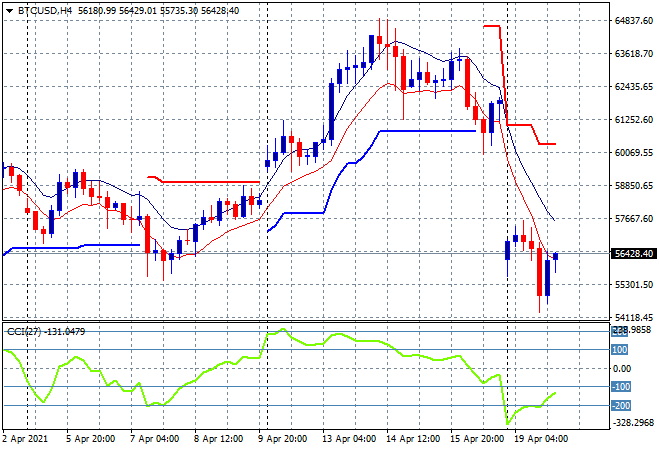This screenshot has height=450, width=660.
Task: Click the CCI(27) -131.0479 indicator label
Action: pyautogui.click(x=46, y=332)
